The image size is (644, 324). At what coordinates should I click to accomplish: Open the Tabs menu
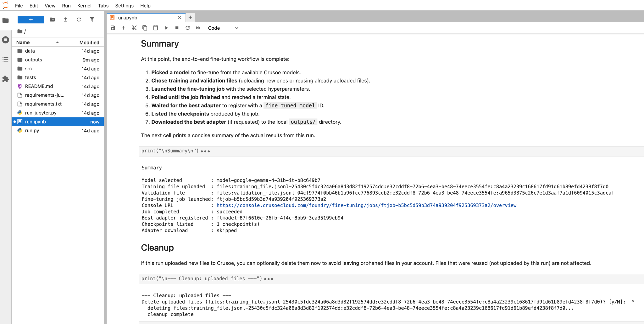tap(103, 6)
